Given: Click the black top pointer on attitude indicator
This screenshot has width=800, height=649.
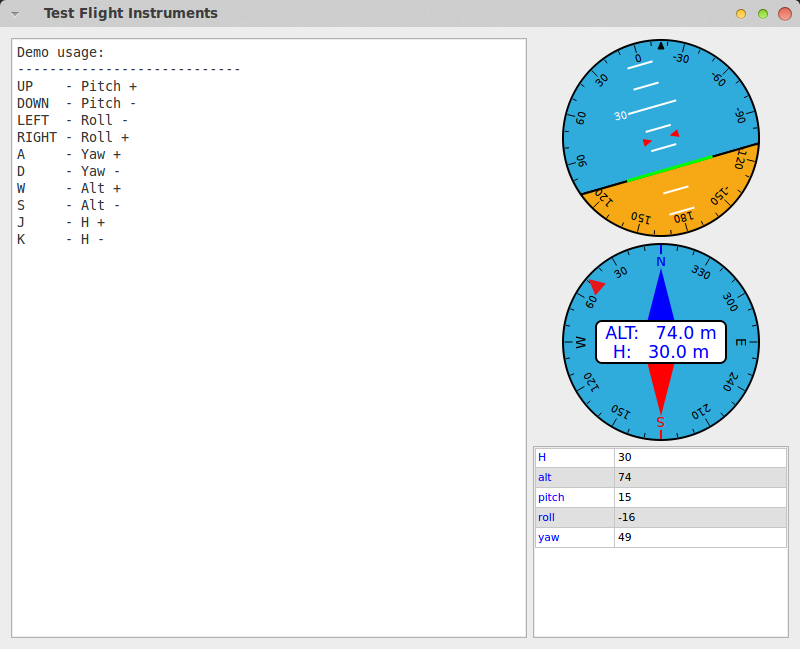Looking at the screenshot, I should coord(661,45).
